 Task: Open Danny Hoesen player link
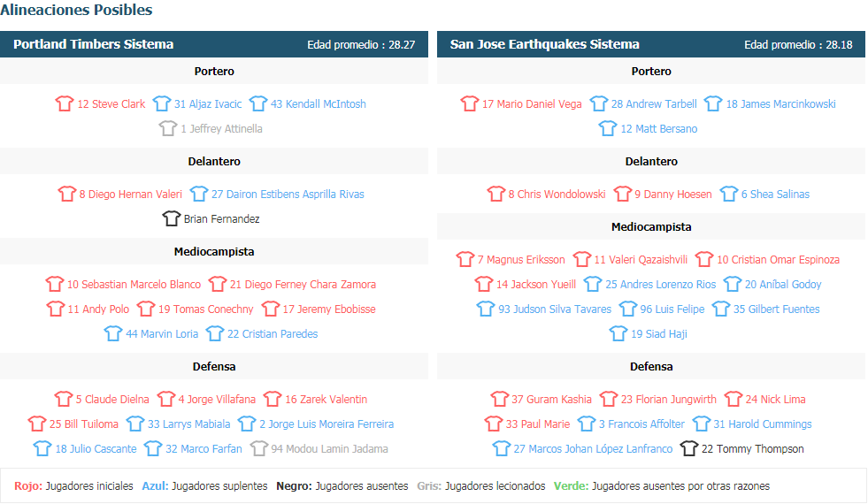pos(678,194)
